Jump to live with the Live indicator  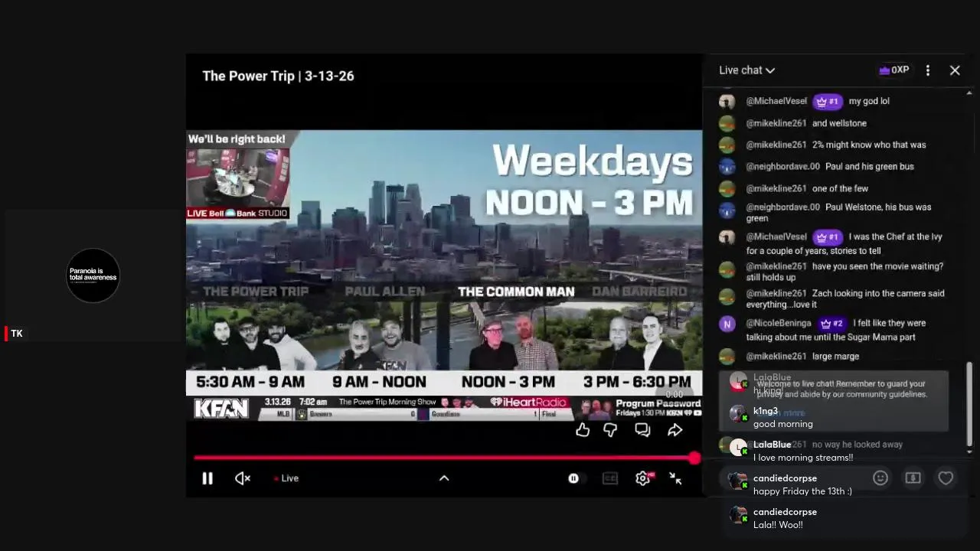click(286, 478)
